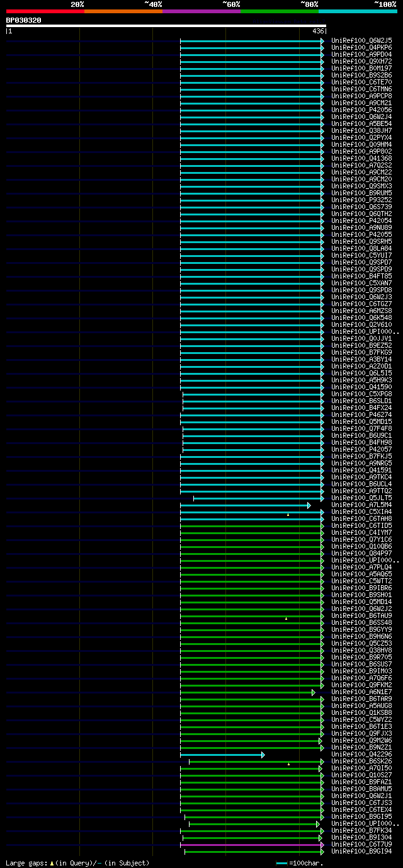Click label UniRef100_Q9FKM2
The width and height of the screenshot is (403, 868).
click(361, 685)
